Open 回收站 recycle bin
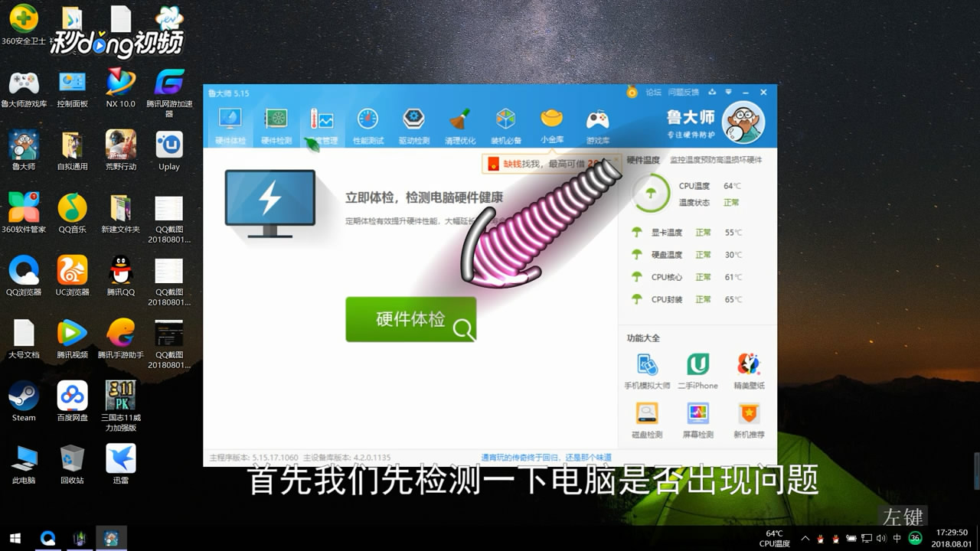 point(72,465)
